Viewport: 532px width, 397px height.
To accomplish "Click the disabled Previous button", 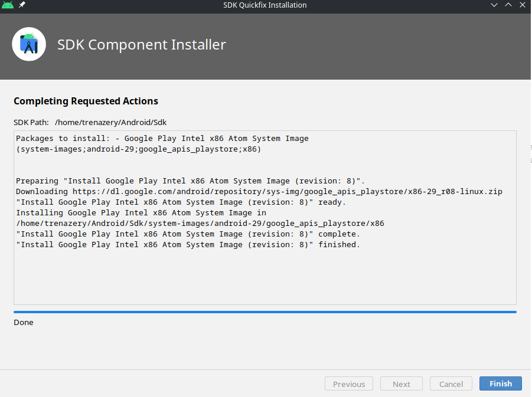I will pos(348,384).
